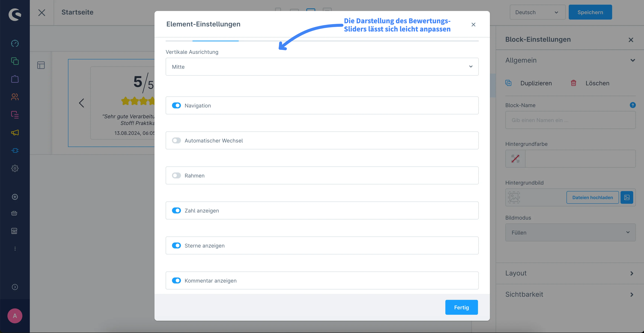Image resolution: width=644 pixels, height=333 pixels.
Task: Open the Dashboard icon in the sidebar
Action: 15,43
